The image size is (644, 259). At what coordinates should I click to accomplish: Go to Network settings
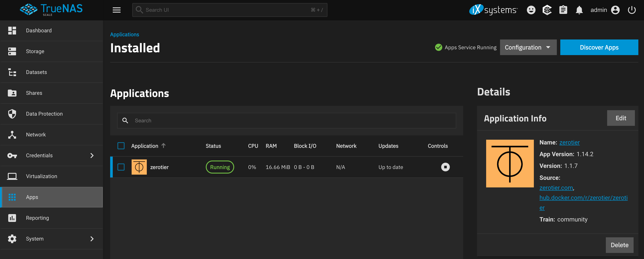point(51,134)
